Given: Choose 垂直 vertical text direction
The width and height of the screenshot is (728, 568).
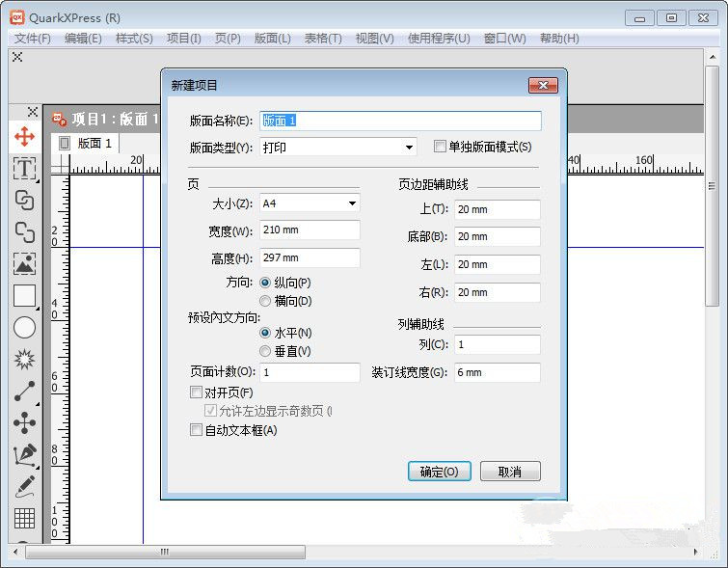Looking at the screenshot, I should pyautogui.click(x=265, y=351).
